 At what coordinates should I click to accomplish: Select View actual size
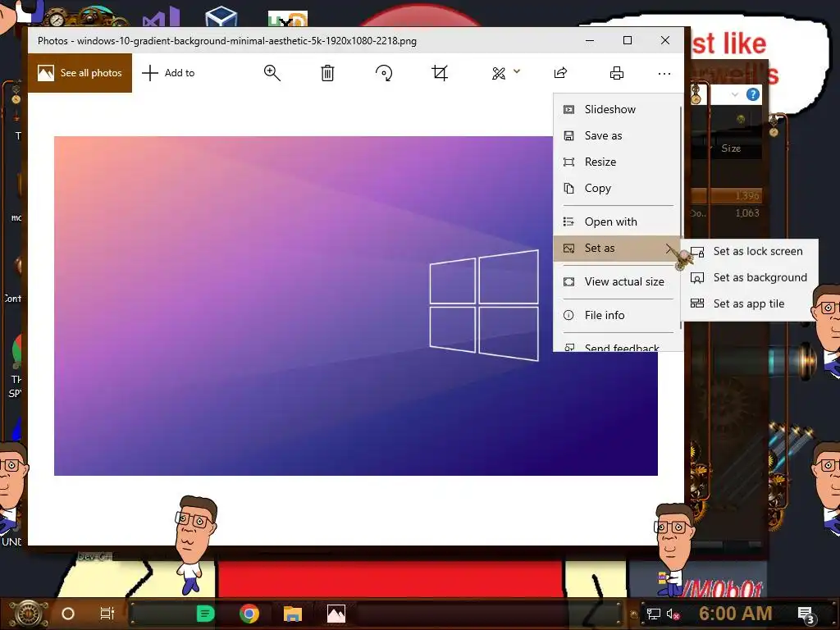pyautogui.click(x=617, y=282)
